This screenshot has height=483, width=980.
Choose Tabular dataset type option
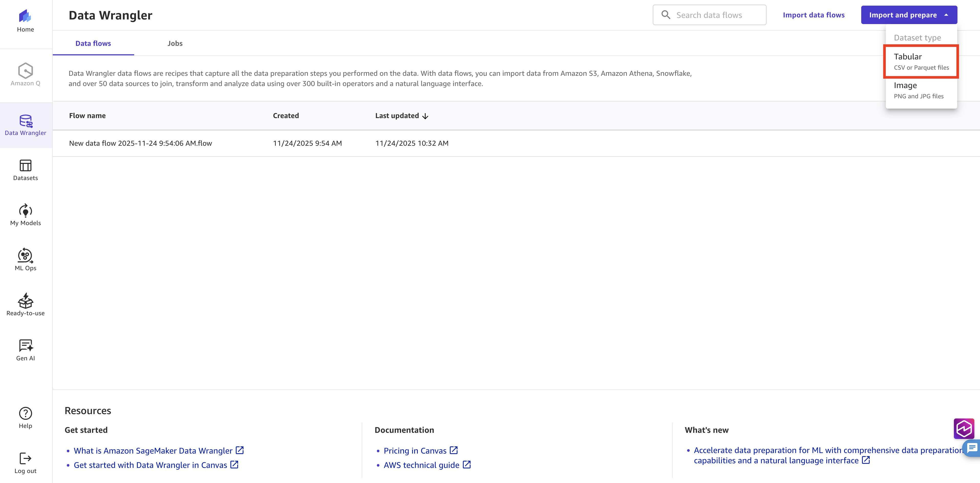coord(921,62)
